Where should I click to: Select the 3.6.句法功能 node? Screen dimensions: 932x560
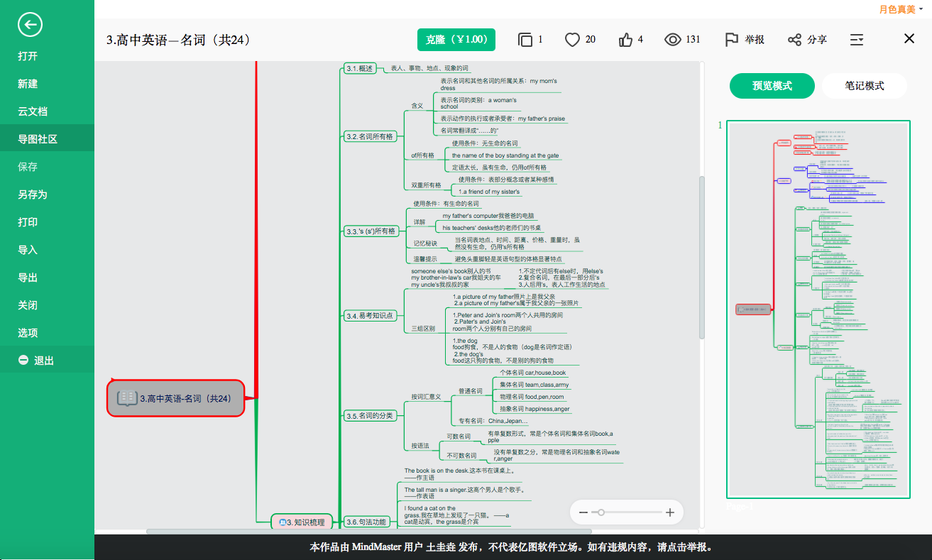[366, 522]
